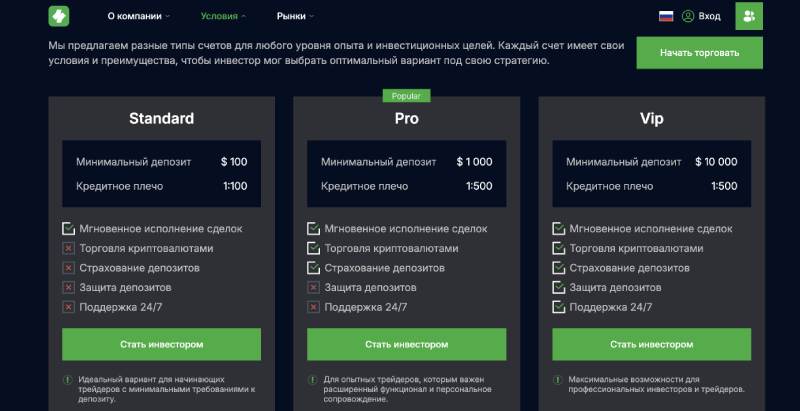Click info icon under Pro plan

click(313, 380)
